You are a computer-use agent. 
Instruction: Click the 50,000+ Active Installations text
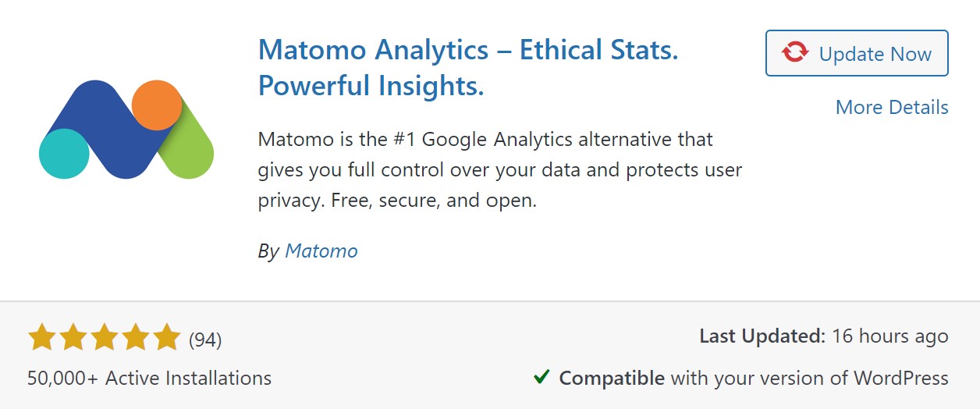coord(150,379)
